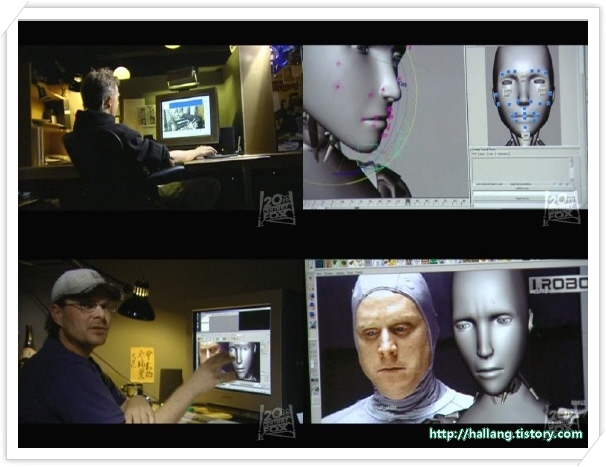Click the I, ROBOT title graphic
This screenshot has width=606, height=467.
click(x=558, y=284)
